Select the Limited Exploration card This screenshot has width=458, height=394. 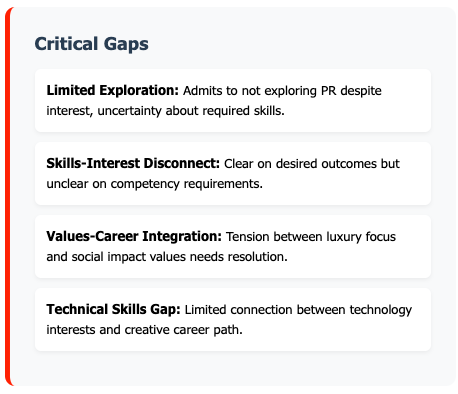coord(233,101)
